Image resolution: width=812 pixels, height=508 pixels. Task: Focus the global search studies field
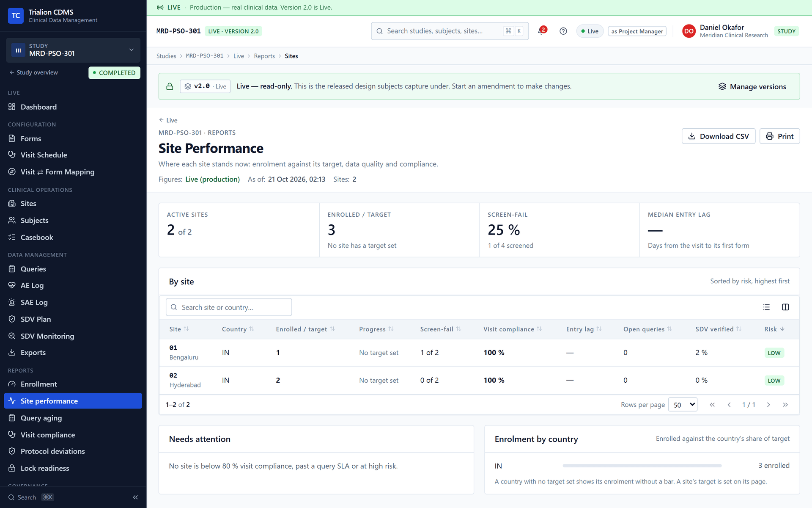click(450, 31)
